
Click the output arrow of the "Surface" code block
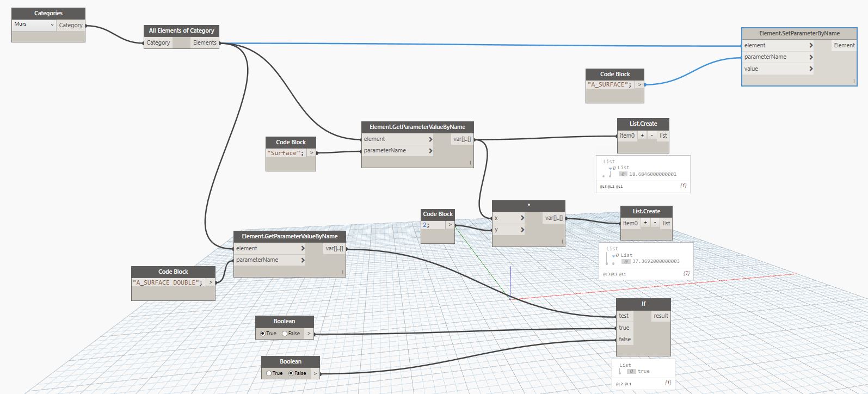coord(311,153)
